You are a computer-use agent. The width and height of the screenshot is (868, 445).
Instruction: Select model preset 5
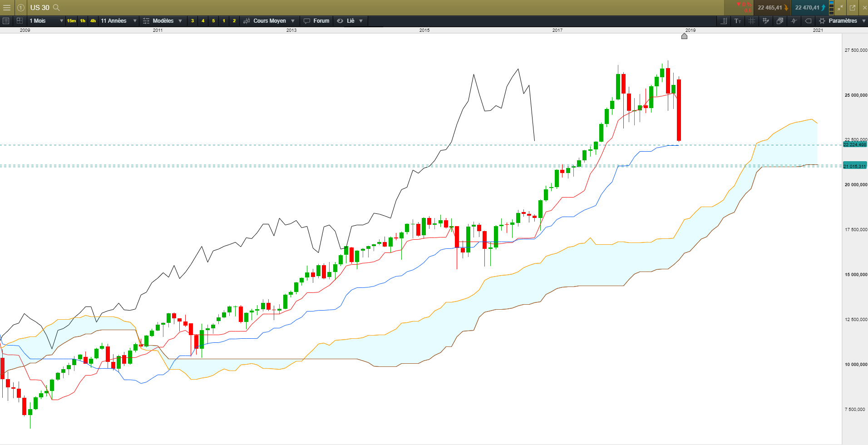[x=213, y=21]
